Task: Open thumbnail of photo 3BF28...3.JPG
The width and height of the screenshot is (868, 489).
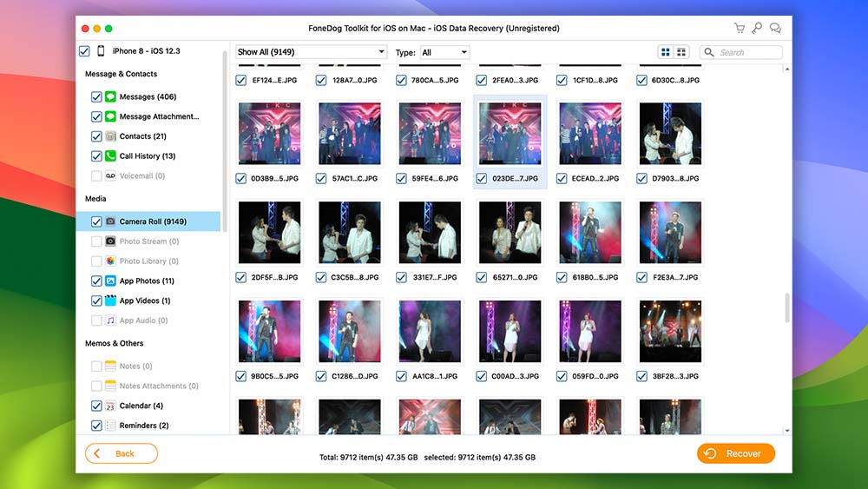Action: click(x=670, y=331)
